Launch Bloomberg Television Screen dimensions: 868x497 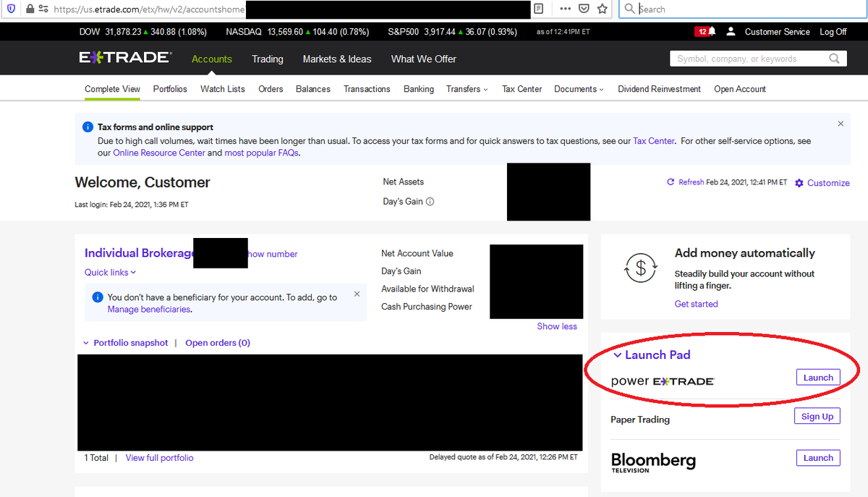tap(818, 458)
